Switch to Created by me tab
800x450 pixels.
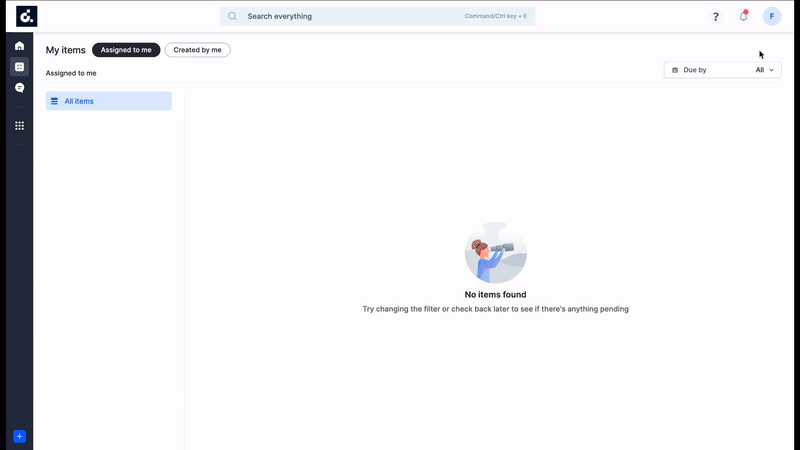197,50
